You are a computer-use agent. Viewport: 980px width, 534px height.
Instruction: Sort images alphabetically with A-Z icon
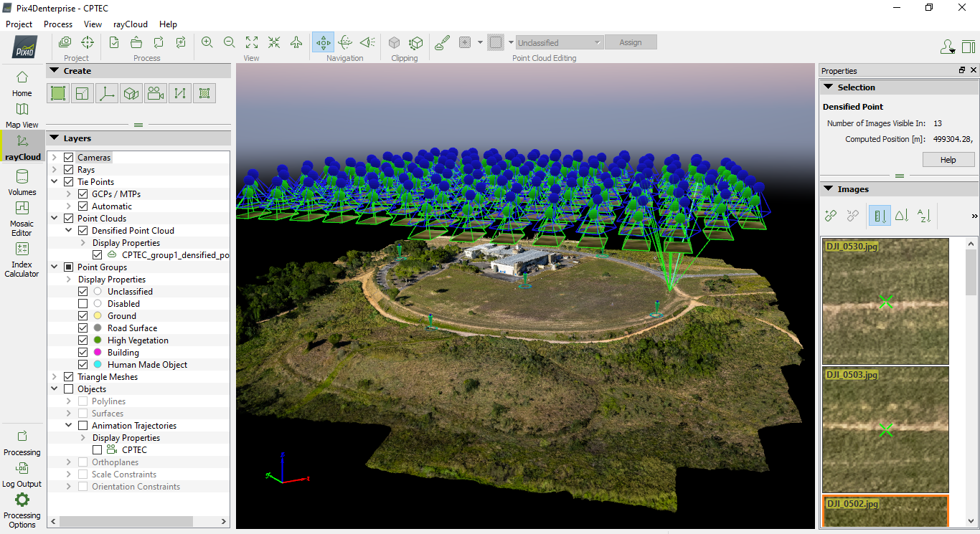pyautogui.click(x=924, y=215)
